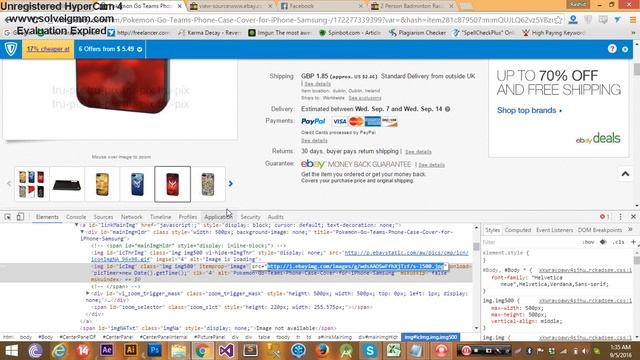Select the Computed tab in the Styles sidebar
640x360 pixels.
[518, 230]
